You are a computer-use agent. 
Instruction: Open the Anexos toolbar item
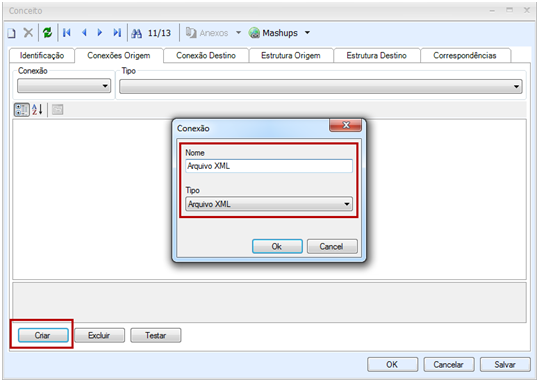coord(207,33)
